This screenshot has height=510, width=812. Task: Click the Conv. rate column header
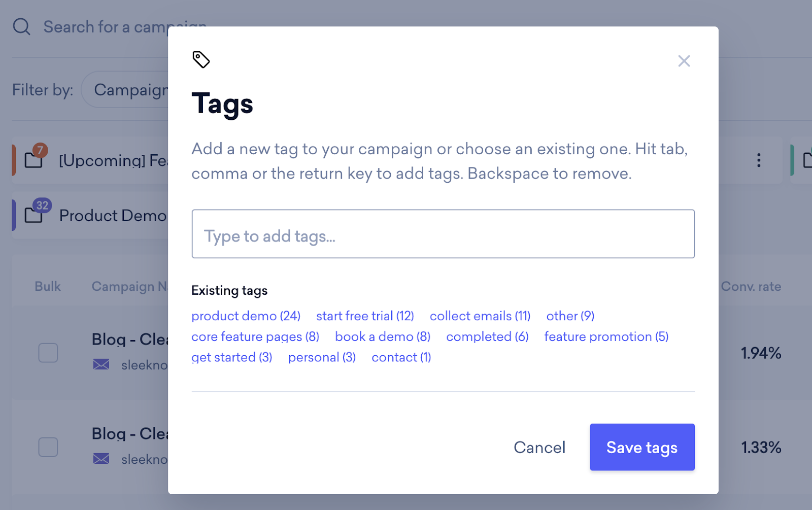(751, 286)
